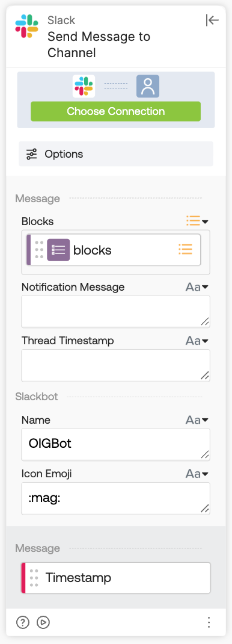Open the Name field type dropdown
232x644 pixels.
pyautogui.click(x=197, y=420)
